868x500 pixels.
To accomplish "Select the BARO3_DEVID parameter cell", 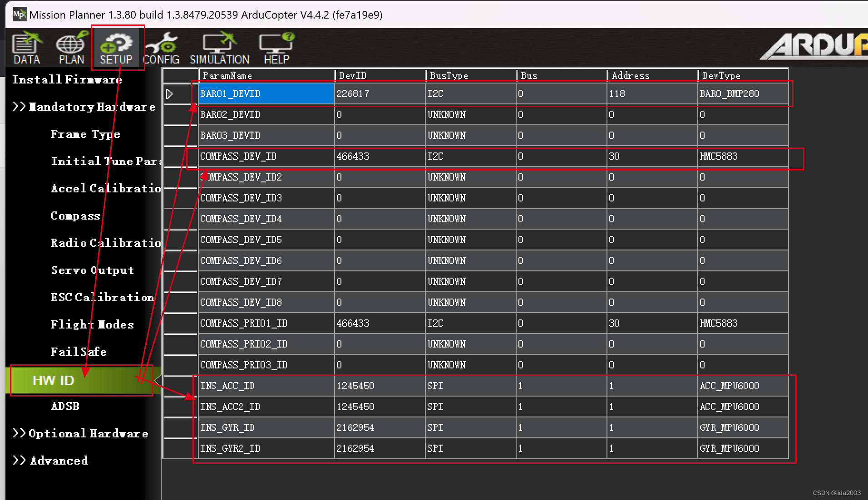I will [x=266, y=136].
